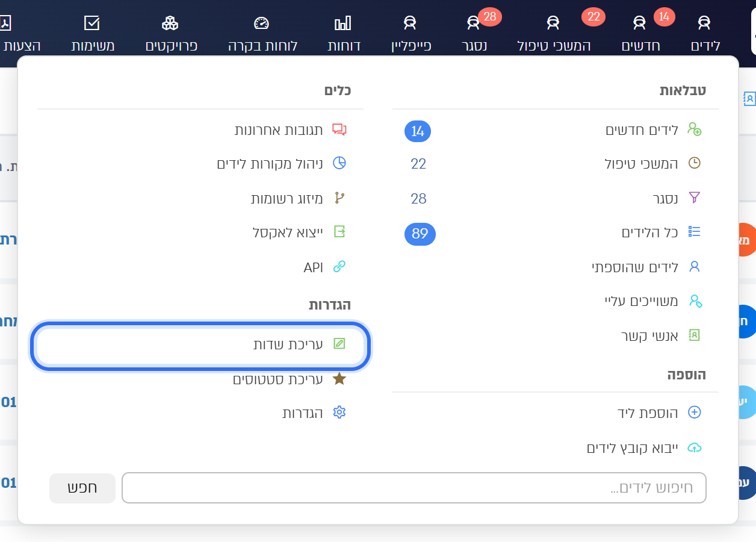Focus the חיפוש לידים search field
This screenshot has width=756, height=542.
414,488
